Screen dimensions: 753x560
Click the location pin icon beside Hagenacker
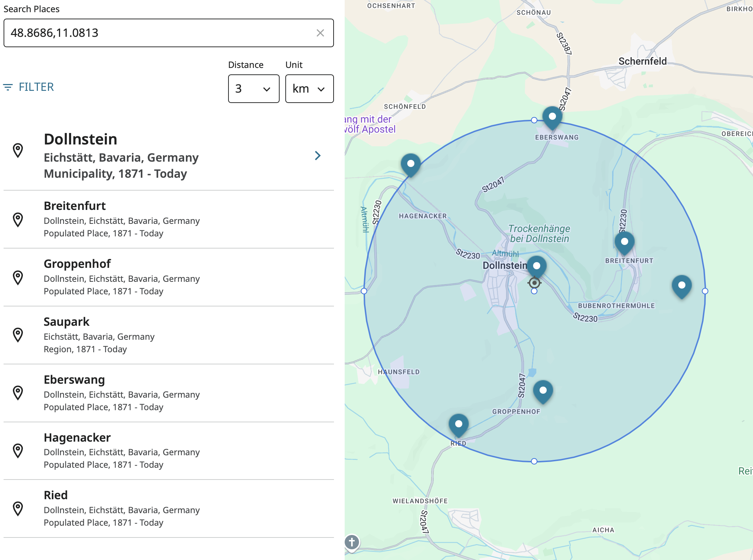[x=18, y=451]
